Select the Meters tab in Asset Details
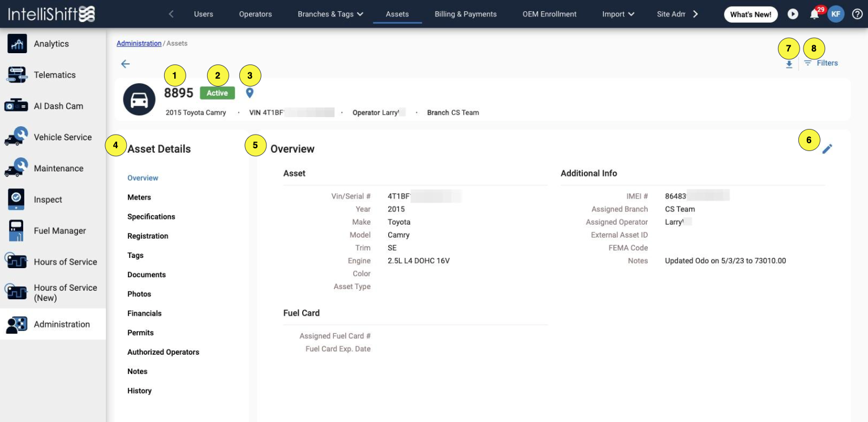The image size is (868, 422). point(139,197)
